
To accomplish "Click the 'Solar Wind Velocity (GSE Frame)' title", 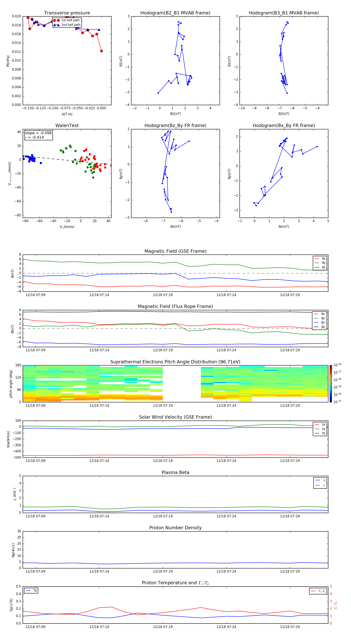I will point(175,417).
